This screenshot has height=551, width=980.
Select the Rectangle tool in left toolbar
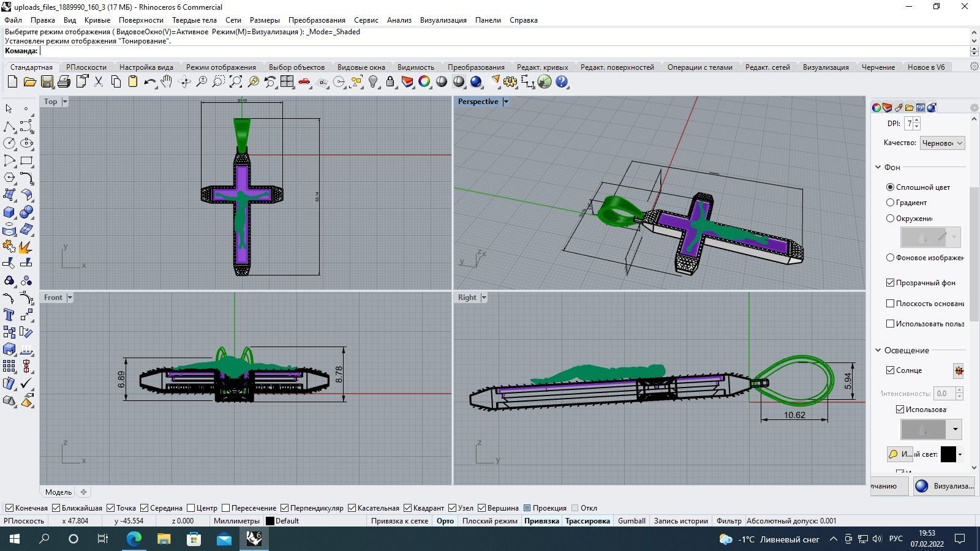click(26, 160)
